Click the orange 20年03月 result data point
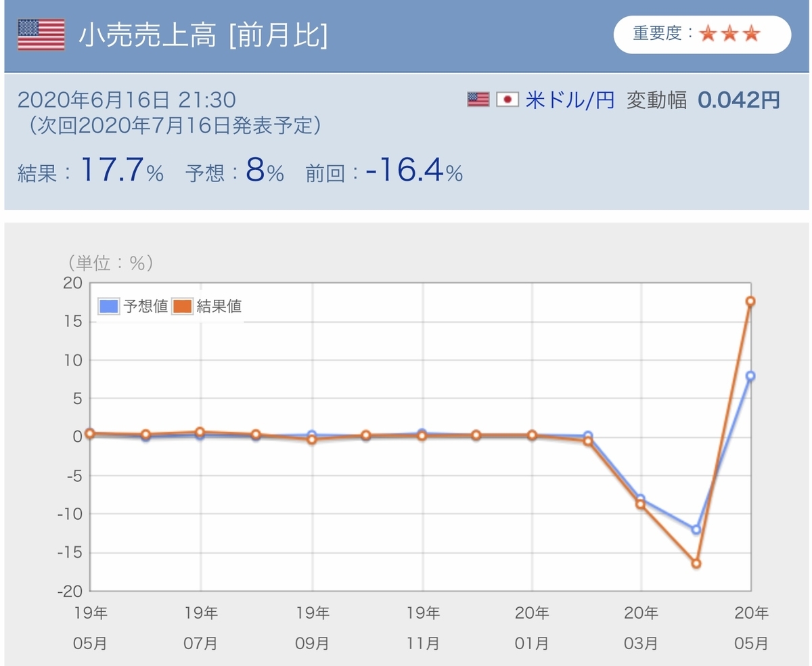This screenshot has width=812, height=666. pos(640,504)
